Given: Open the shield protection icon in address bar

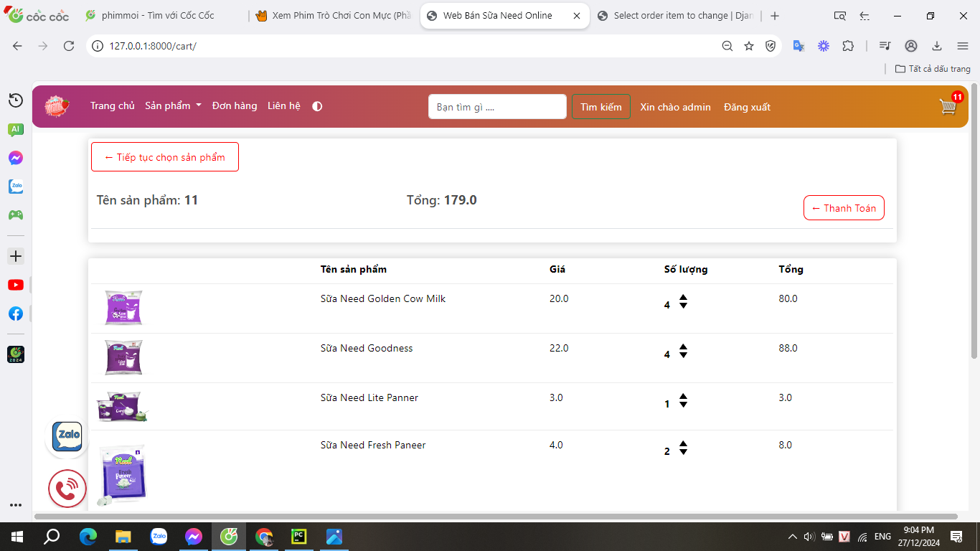Looking at the screenshot, I should tap(771, 46).
